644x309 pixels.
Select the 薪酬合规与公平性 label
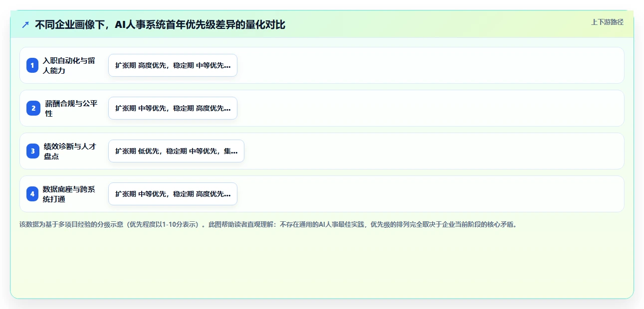point(71,108)
